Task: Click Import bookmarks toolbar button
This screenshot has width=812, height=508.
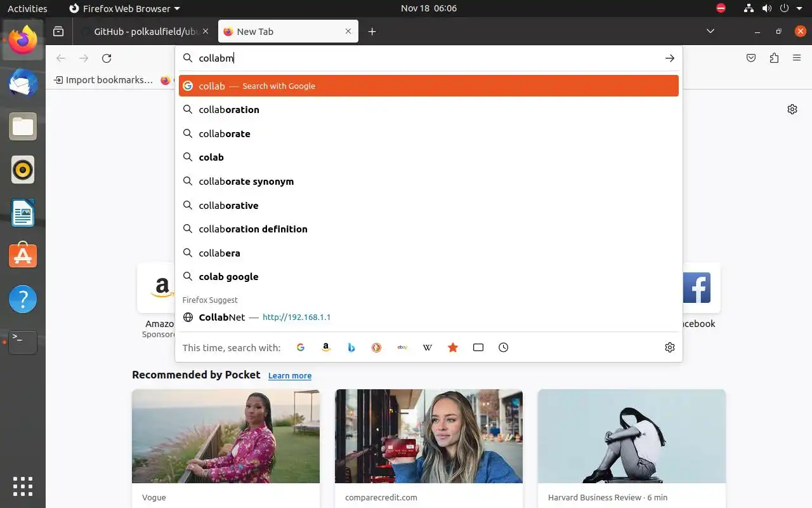Action: (x=103, y=80)
